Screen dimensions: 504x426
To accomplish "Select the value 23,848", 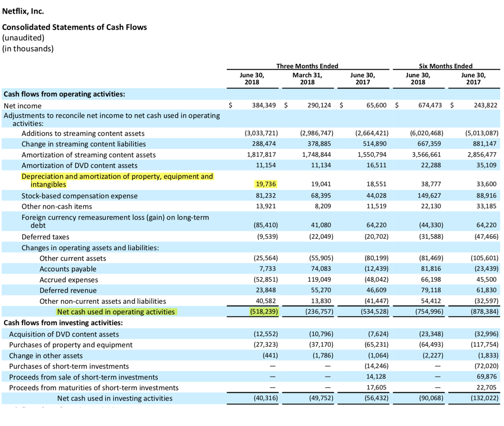I will pos(266,290).
